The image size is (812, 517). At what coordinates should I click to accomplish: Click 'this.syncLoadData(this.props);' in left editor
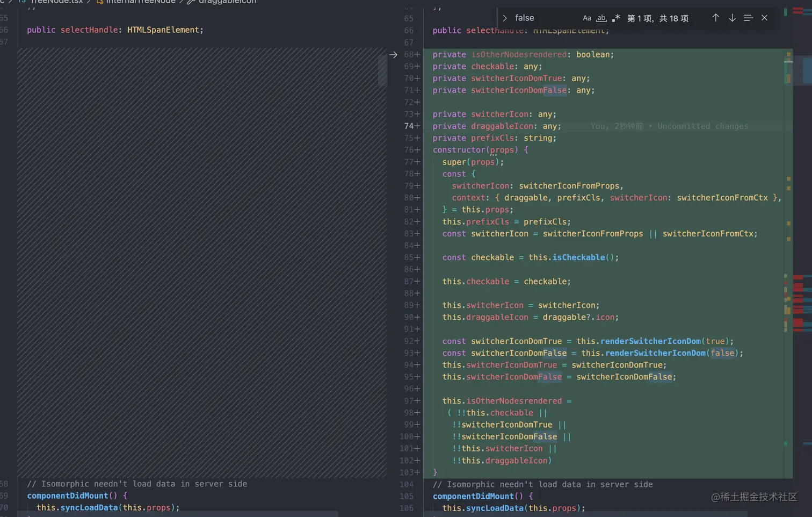click(108, 507)
